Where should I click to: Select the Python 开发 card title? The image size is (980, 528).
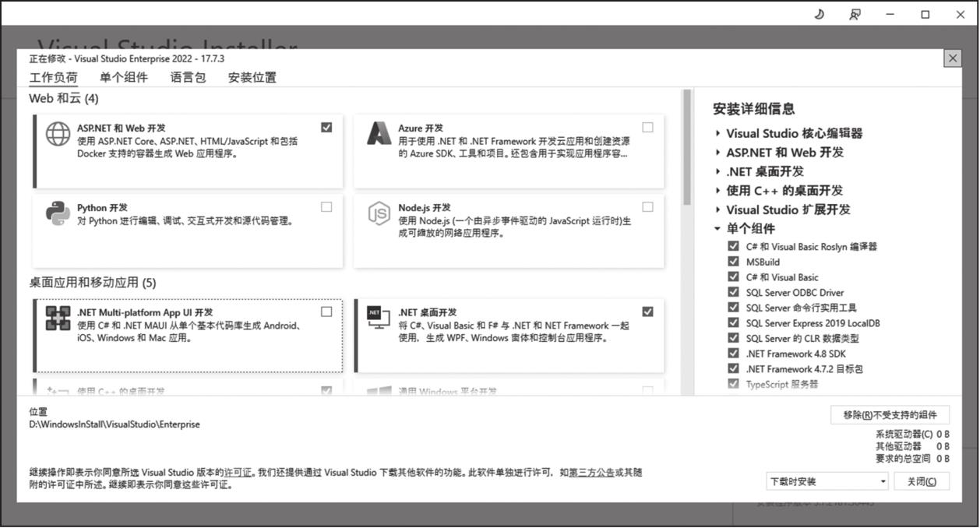tap(102, 208)
